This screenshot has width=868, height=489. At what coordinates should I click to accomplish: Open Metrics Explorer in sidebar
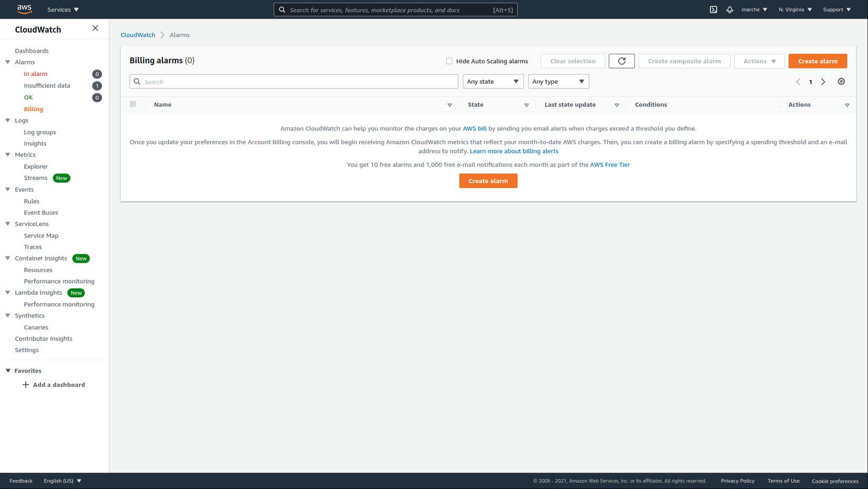[36, 166]
